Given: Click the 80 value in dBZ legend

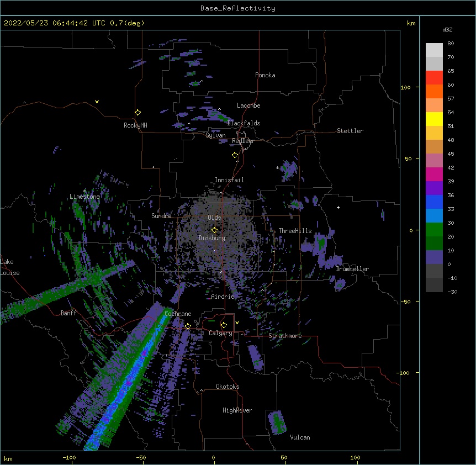Looking at the screenshot, I should point(451,44).
